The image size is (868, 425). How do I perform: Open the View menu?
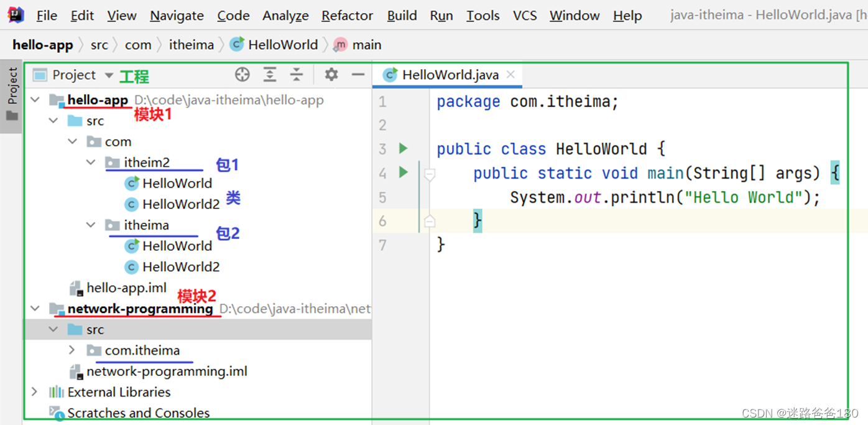tap(122, 16)
